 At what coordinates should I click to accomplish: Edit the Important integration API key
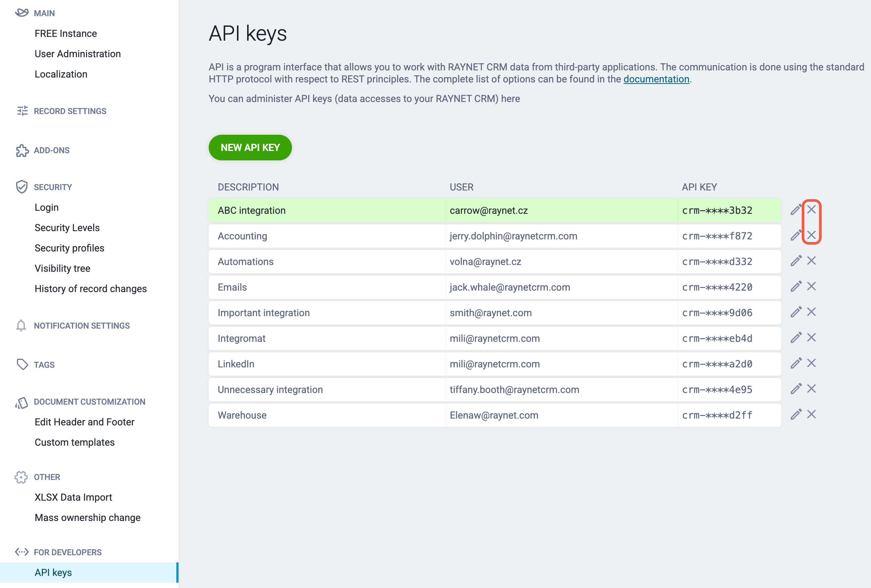click(796, 312)
